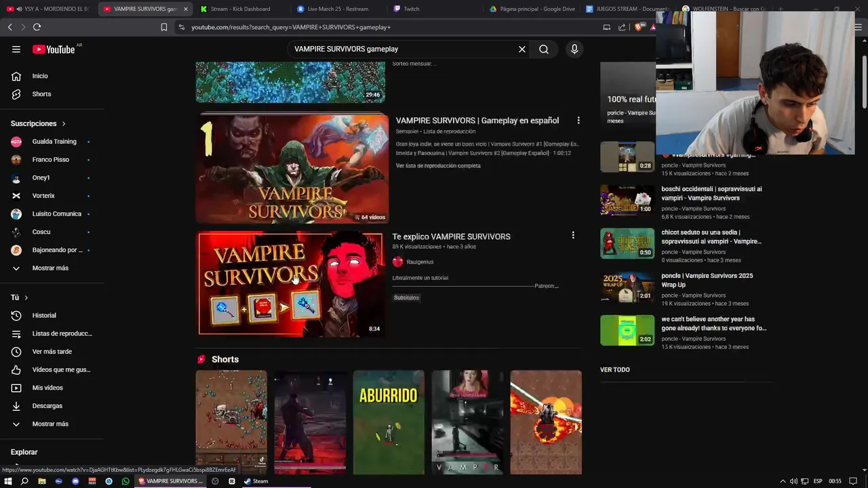Screen dimensions: 868x488
Task: Switch to Stream - Kick Dashboard tab
Action: tap(241, 9)
